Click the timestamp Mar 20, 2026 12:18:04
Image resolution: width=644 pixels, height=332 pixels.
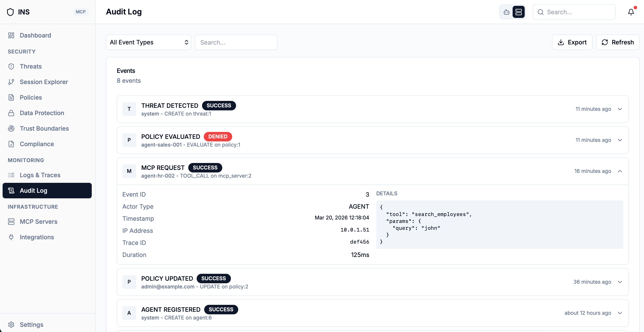342,218
